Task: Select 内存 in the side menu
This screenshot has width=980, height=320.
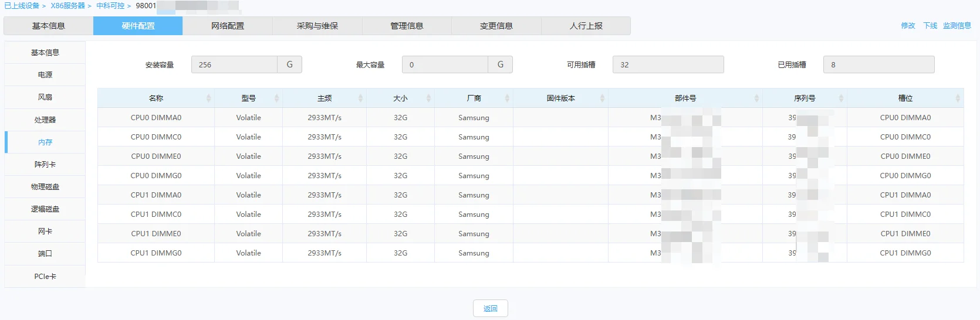Action: [x=45, y=142]
